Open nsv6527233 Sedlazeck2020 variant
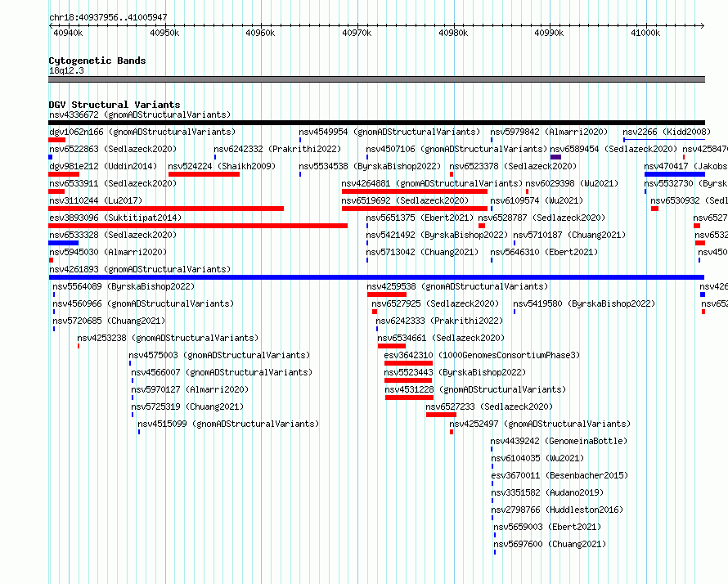 489,407
